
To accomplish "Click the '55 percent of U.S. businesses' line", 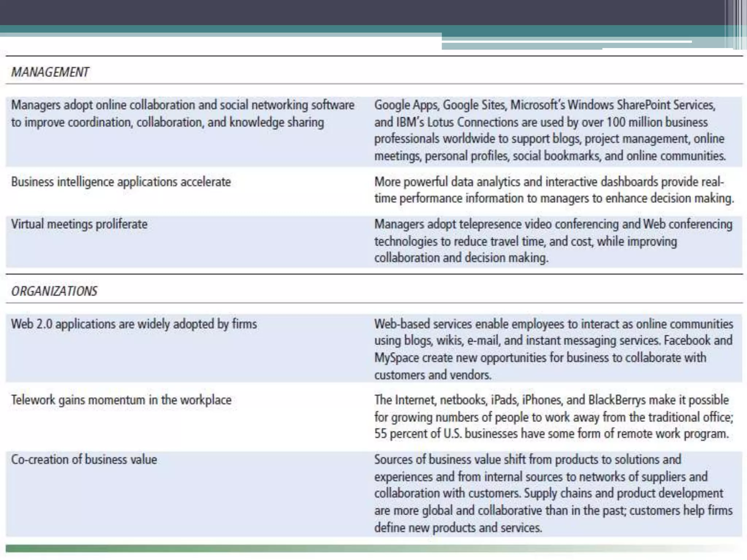I will click(x=551, y=434).
